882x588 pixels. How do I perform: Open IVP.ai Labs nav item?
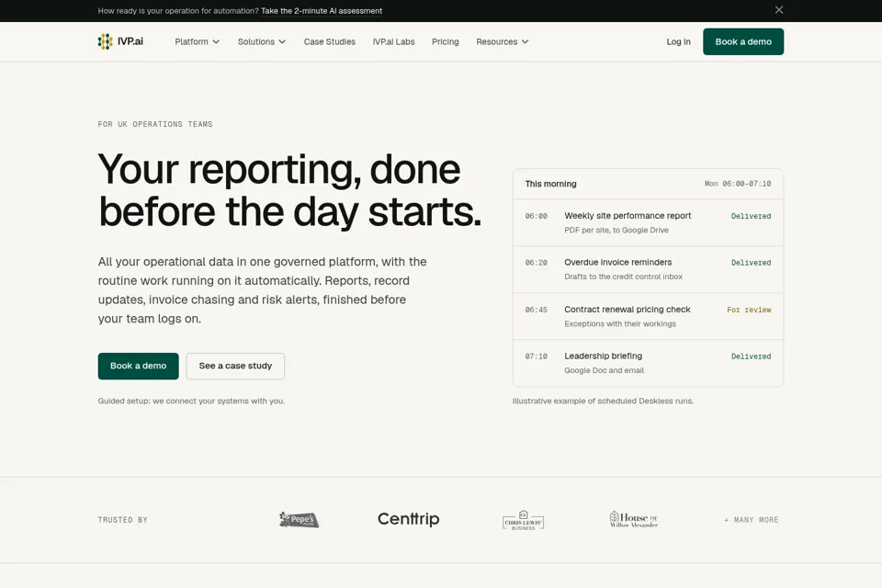[394, 41]
